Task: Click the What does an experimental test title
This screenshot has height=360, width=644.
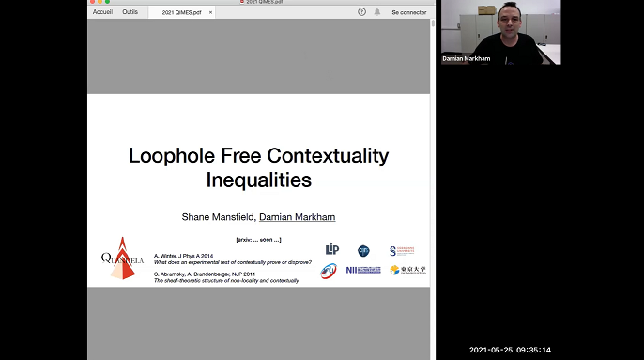Action: (233, 262)
